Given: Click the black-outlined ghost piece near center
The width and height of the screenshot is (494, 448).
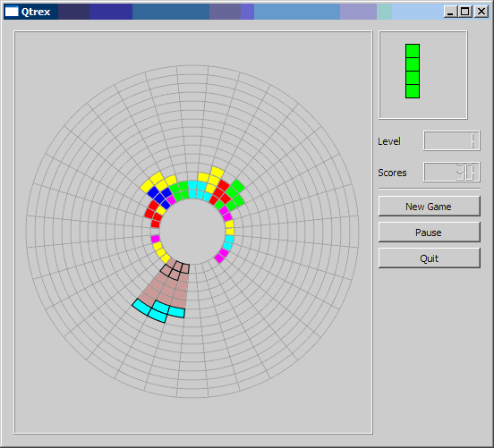Looking at the screenshot, I should [175, 270].
